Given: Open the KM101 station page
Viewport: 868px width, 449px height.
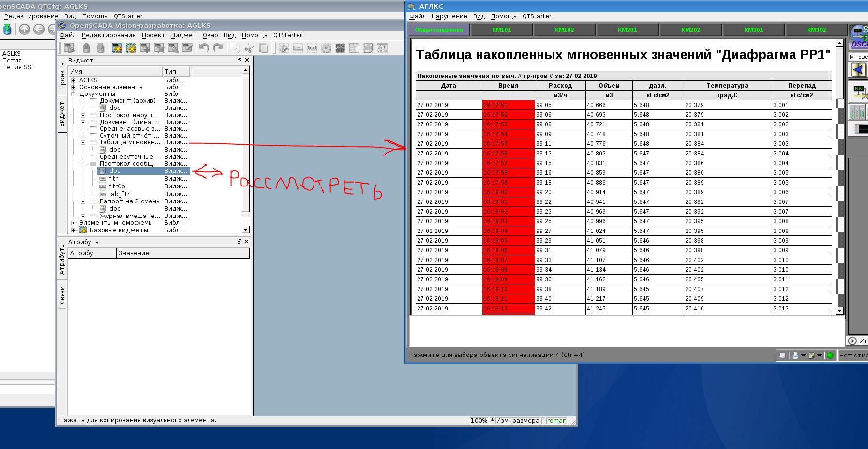Looking at the screenshot, I should click(501, 30).
